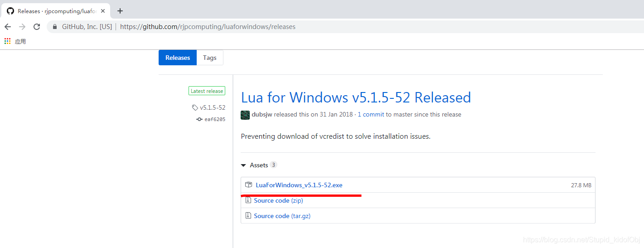Reload the page with refresh icon

[37, 27]
